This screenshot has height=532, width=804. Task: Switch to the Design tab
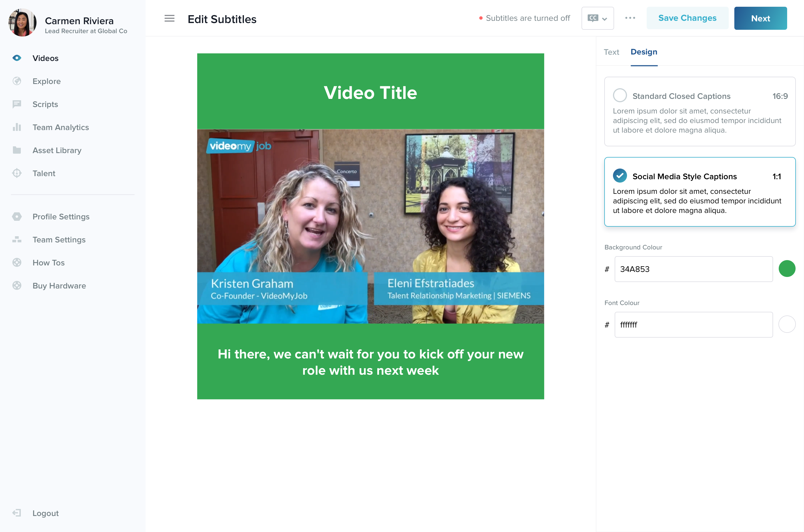(x=644, y=52)
